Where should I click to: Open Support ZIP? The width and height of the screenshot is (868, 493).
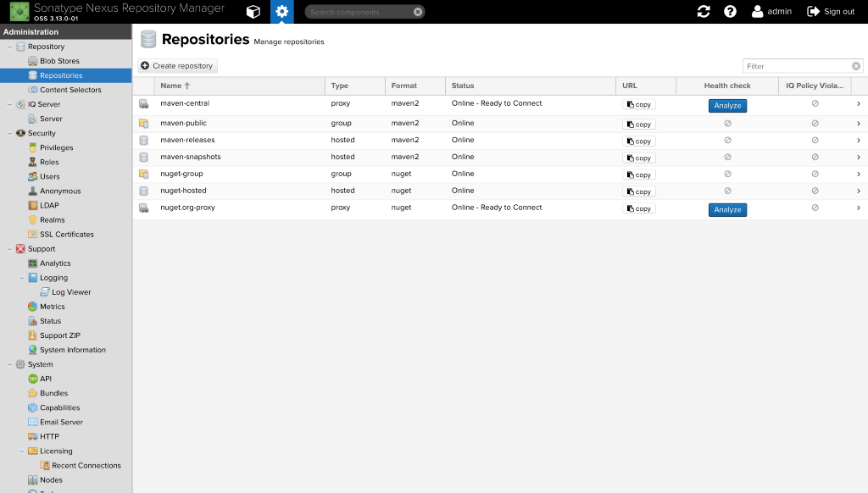pos(60,335)
